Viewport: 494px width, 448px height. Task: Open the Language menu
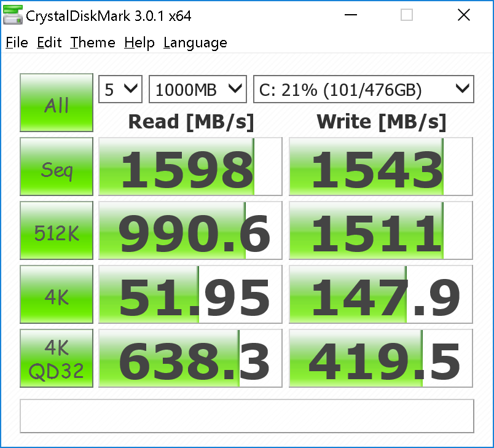(195, 43)
